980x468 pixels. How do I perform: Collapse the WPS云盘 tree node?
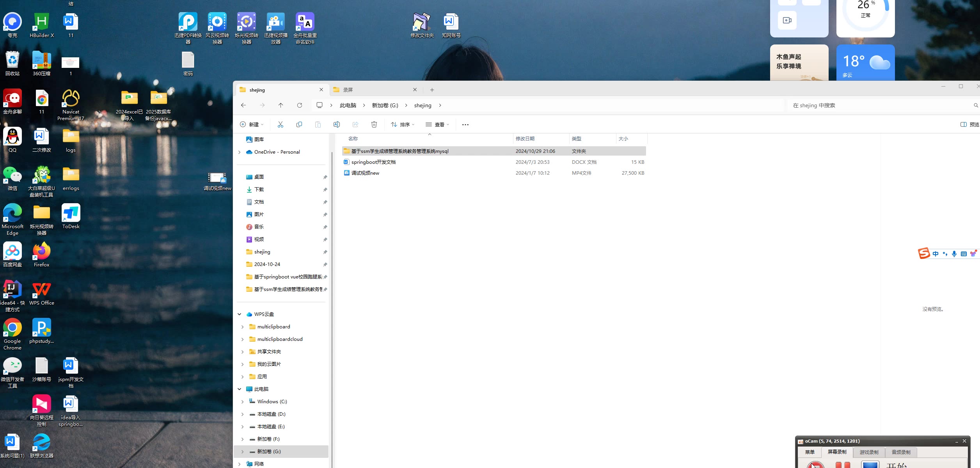coord(239,314)
